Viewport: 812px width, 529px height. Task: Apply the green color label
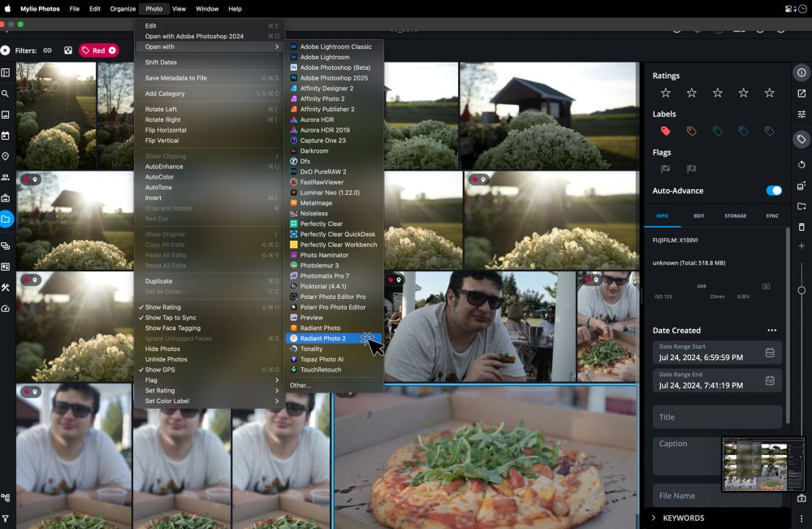click(717, 131)
